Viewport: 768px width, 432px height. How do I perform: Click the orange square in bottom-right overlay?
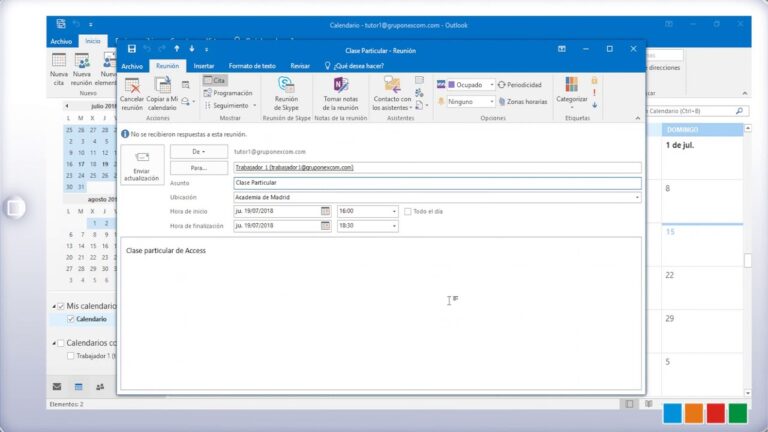694,413
